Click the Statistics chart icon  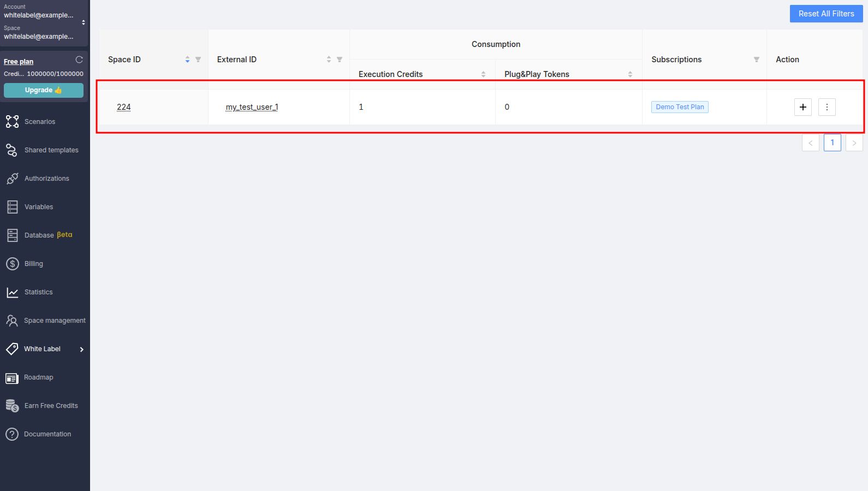pos(12,292)
